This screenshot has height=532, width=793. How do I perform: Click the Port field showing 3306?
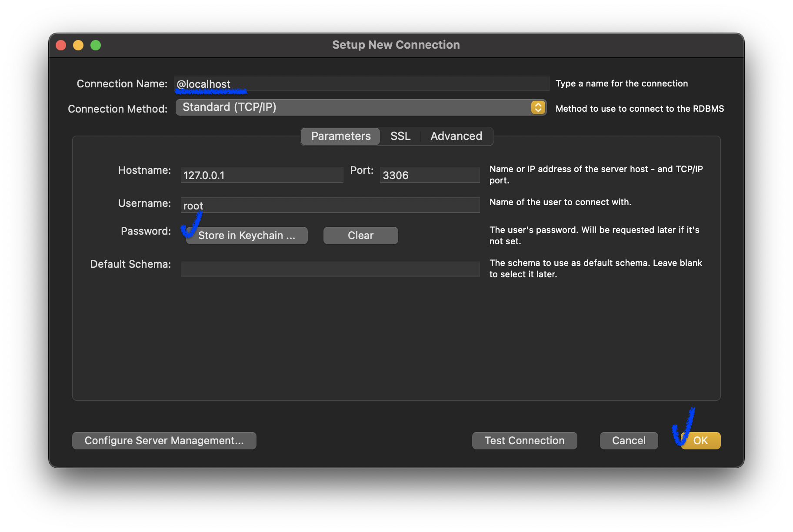(430, 175)
